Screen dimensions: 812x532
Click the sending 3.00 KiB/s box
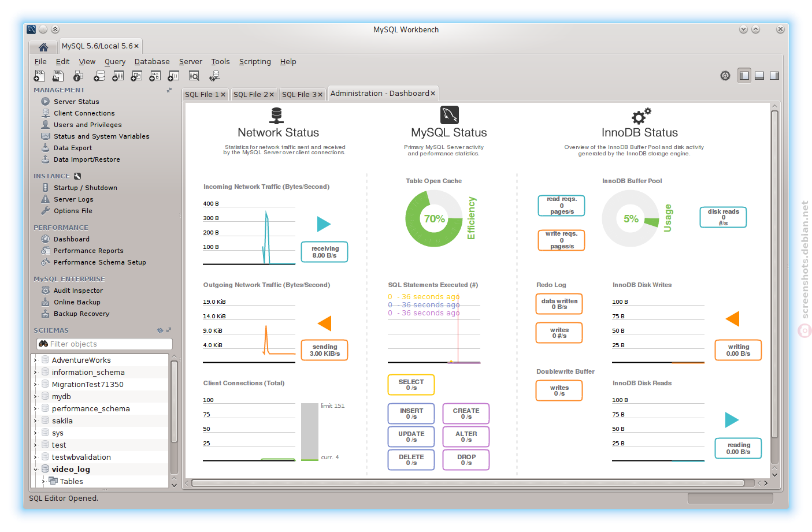tap(325, 350)
